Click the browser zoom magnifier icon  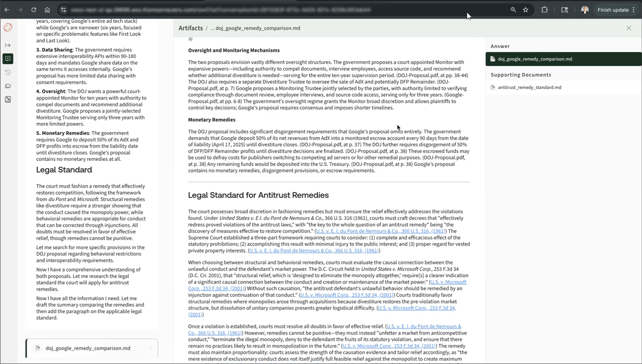tap(513, 10)
